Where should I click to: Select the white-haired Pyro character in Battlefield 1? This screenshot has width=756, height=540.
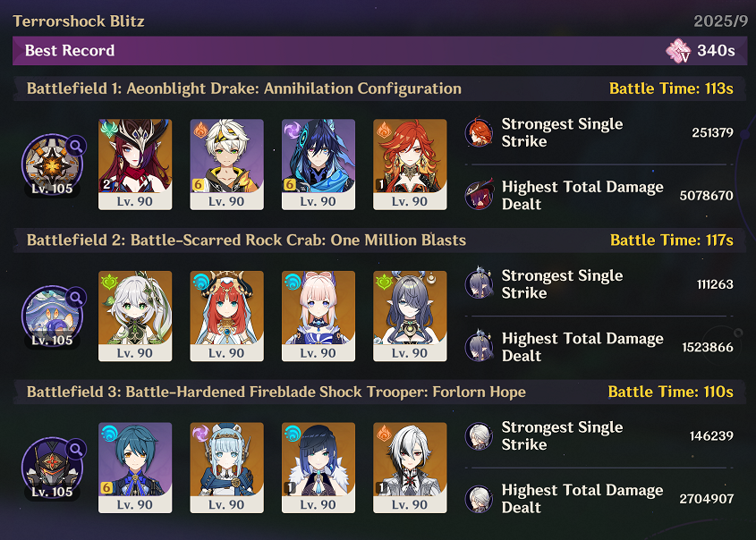(226, 165)
